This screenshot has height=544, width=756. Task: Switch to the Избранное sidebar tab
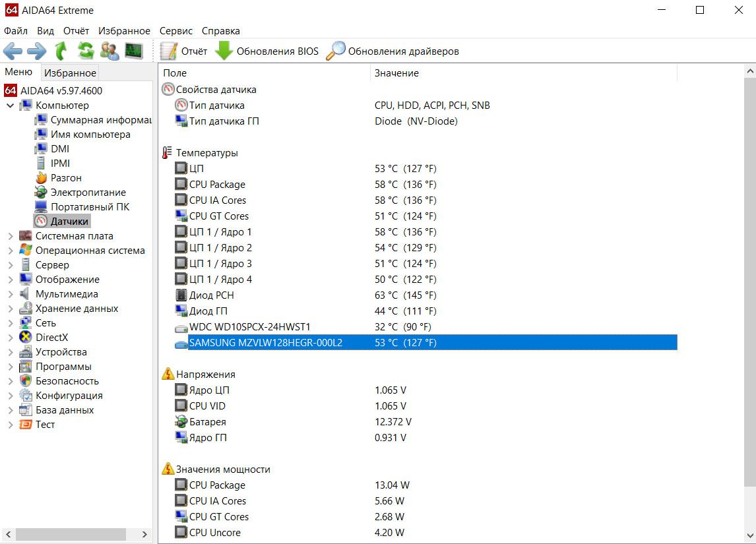[70, 73]
